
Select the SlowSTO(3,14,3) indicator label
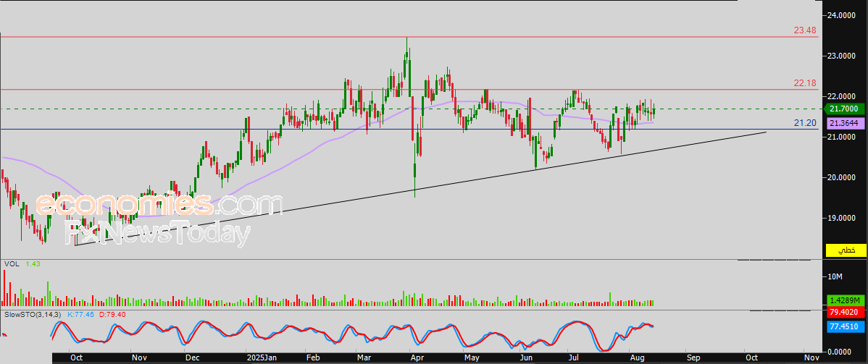click(x=33, y=314)
